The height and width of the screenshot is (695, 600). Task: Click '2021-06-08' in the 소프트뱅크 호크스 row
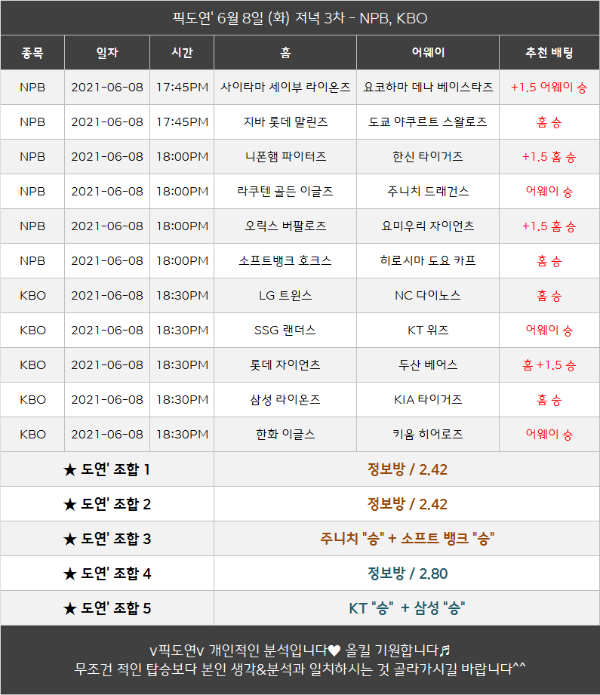pyautogui.click(x=107, y=261)
